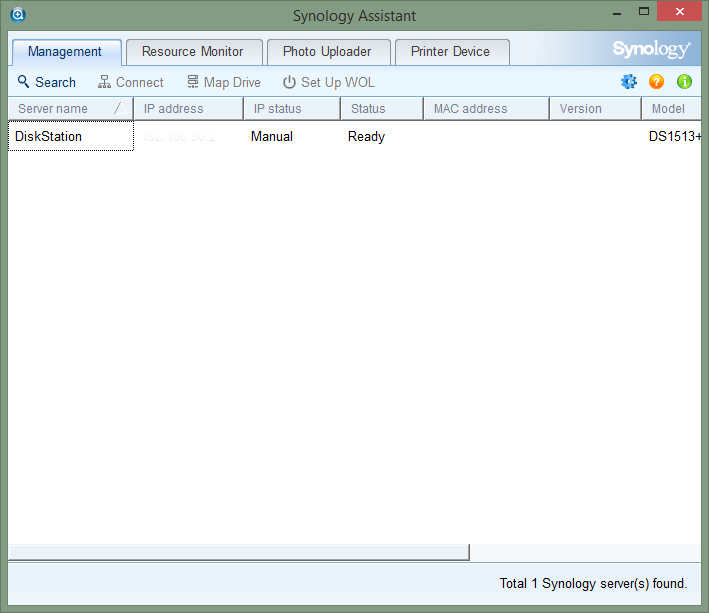Viewport: 709px width, 613px height.
Task: Click the Synology logo
Action: click(651, 49)
